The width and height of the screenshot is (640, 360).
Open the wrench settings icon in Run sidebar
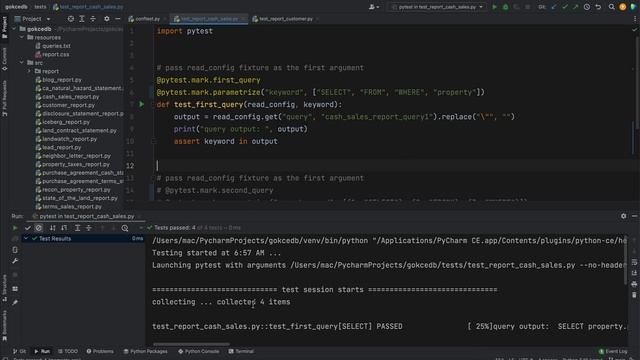pos(15,261)
